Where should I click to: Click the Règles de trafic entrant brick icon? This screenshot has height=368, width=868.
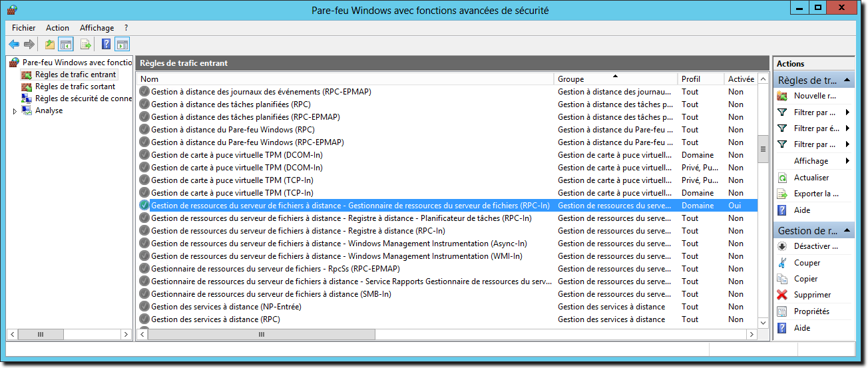click(x=27, y=75)
